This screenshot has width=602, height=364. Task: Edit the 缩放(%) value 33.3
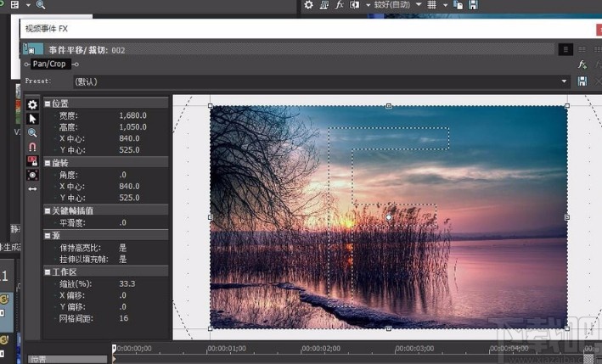127,284
